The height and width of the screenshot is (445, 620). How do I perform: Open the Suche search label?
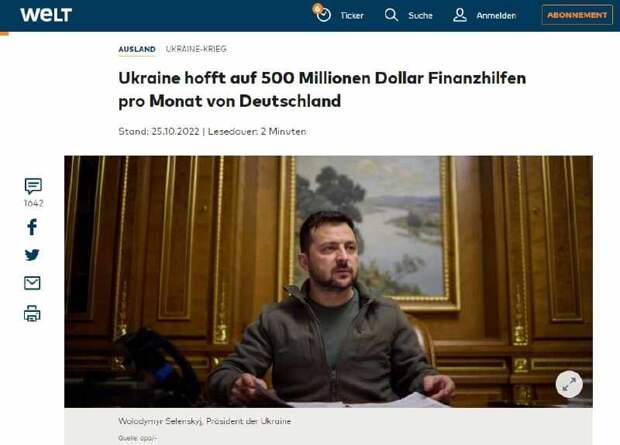click(420, 15)
